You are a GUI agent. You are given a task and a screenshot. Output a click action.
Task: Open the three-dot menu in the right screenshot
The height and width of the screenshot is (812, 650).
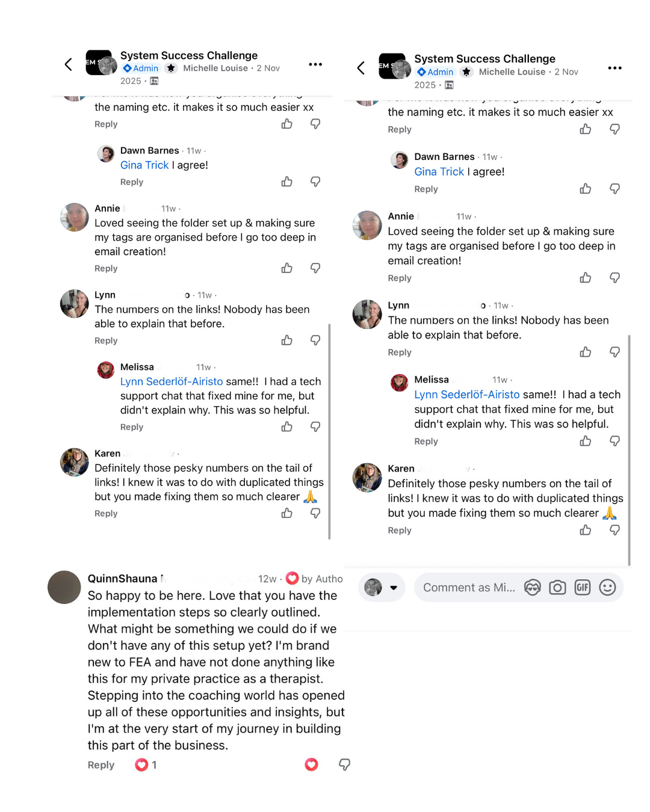click(614, 68)
